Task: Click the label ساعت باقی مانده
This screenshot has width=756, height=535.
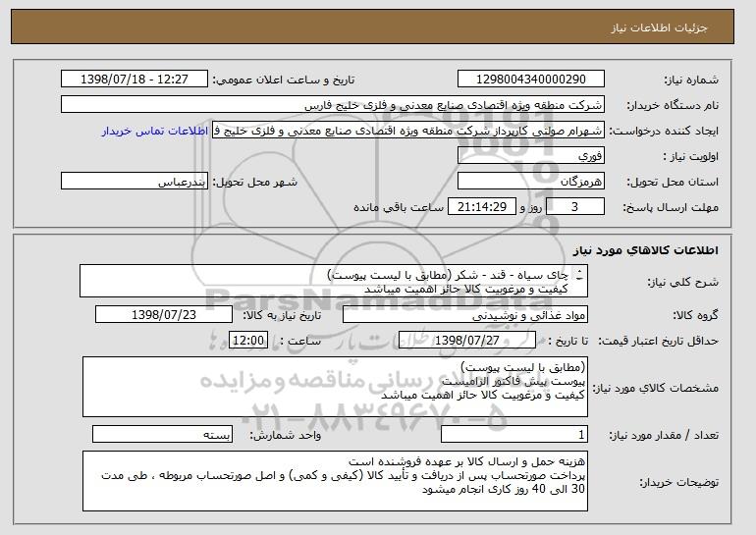Action: (399, 207)
